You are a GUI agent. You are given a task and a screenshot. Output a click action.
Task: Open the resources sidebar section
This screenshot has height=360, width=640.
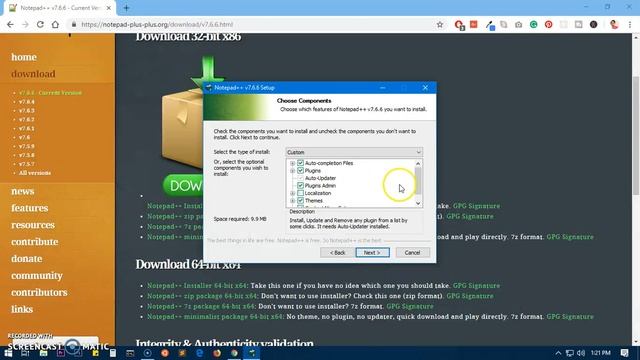33,225
